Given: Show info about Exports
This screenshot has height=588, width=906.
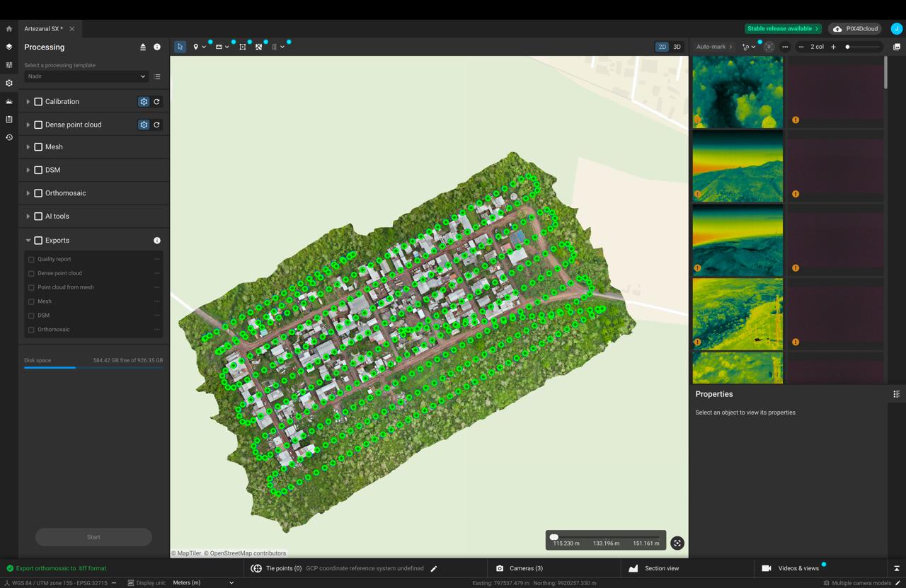Looking at the screenshot, I should pyautogui.click(x=157, y=241).
